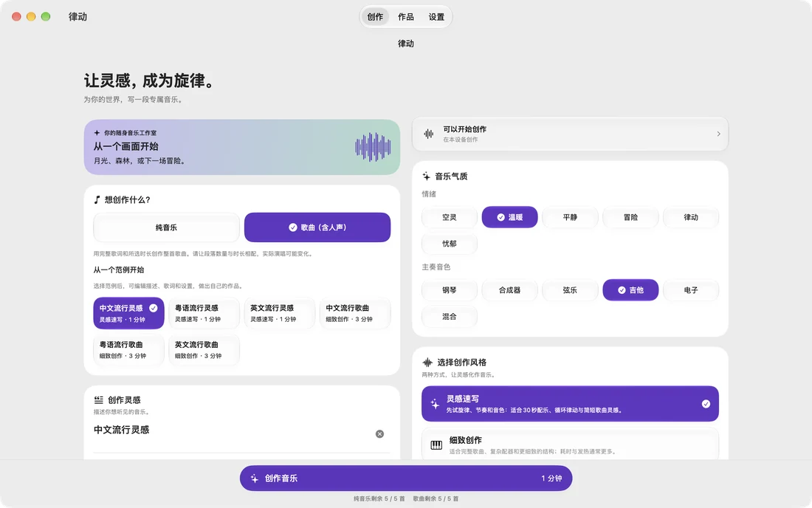Choose the 粤语流行歌曲 example card
812x508 pixels.
pyautogui.click(x=128, y=349)
